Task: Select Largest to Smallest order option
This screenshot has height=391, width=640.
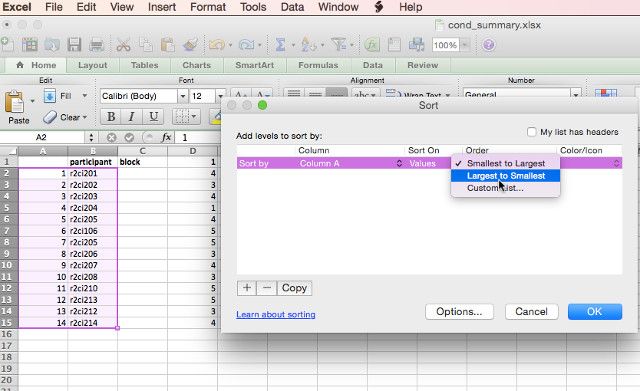Action: [505, 176]
